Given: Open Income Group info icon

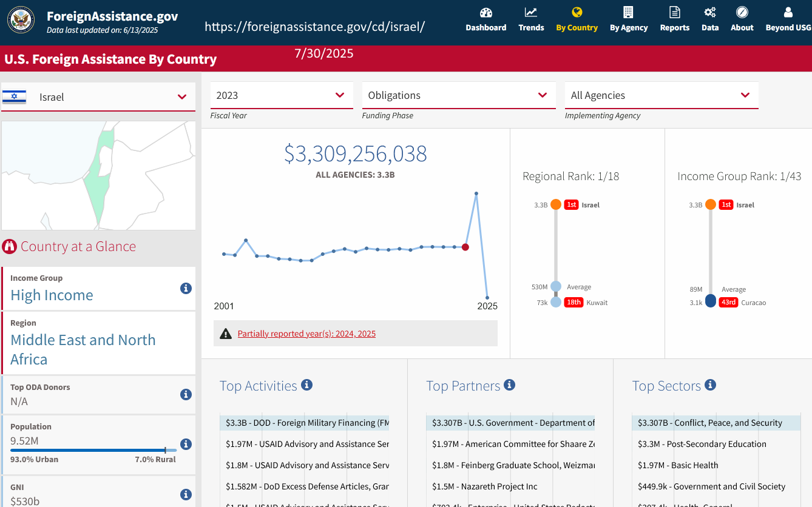Looking at the screenshot, I should pyautogui.click(x=186, y=288).
